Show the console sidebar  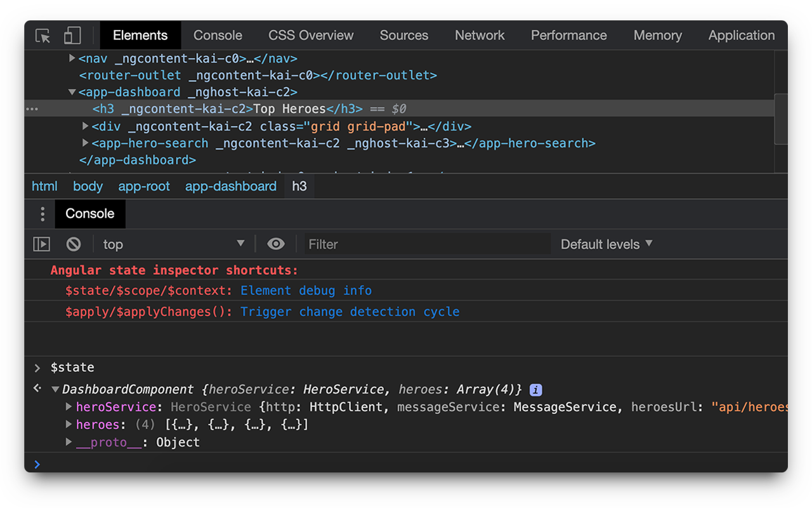tap(41, 244)
